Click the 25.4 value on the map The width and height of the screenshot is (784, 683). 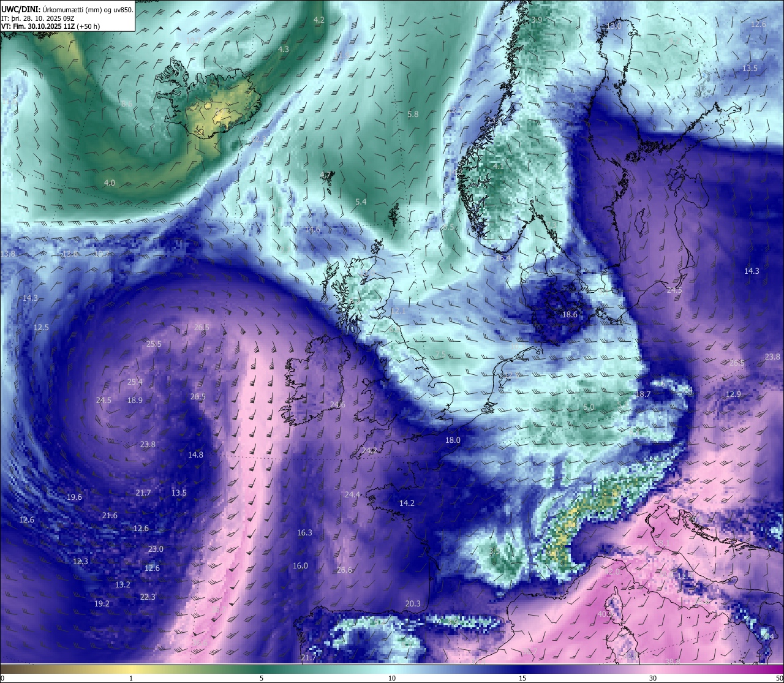click(135, 382)
